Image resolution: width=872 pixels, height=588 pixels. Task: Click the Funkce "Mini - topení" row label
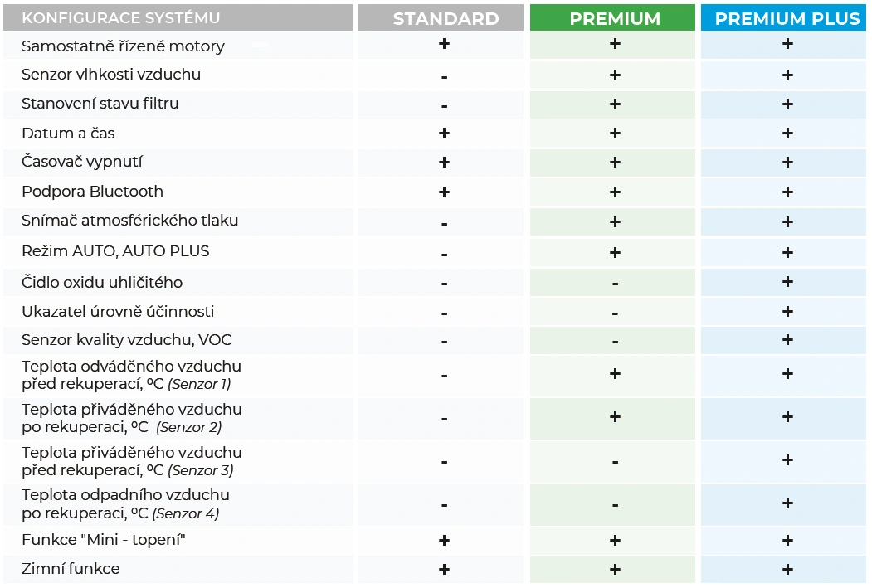[x=104, y=540]
